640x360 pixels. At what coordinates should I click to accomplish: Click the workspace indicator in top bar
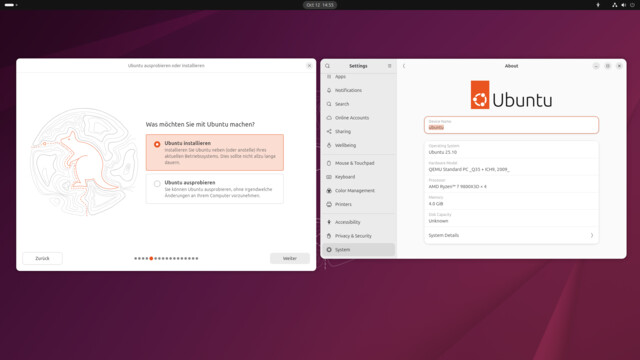(11, 5)
